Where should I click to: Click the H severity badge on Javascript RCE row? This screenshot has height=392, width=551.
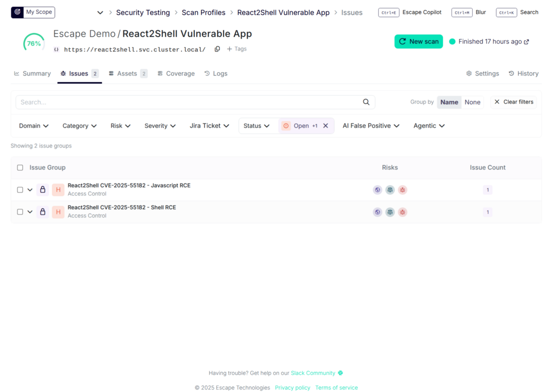pyautogui.click(x=58, y=190)
